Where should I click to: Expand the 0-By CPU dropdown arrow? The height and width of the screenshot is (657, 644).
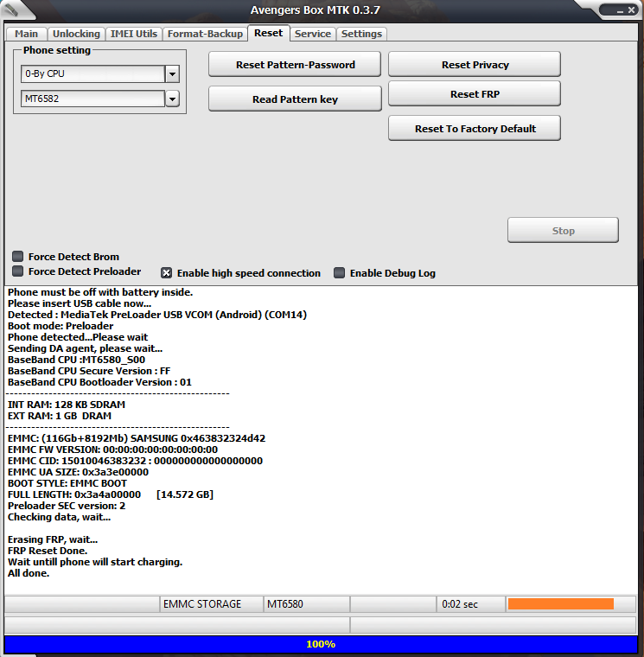click(172, 74)
